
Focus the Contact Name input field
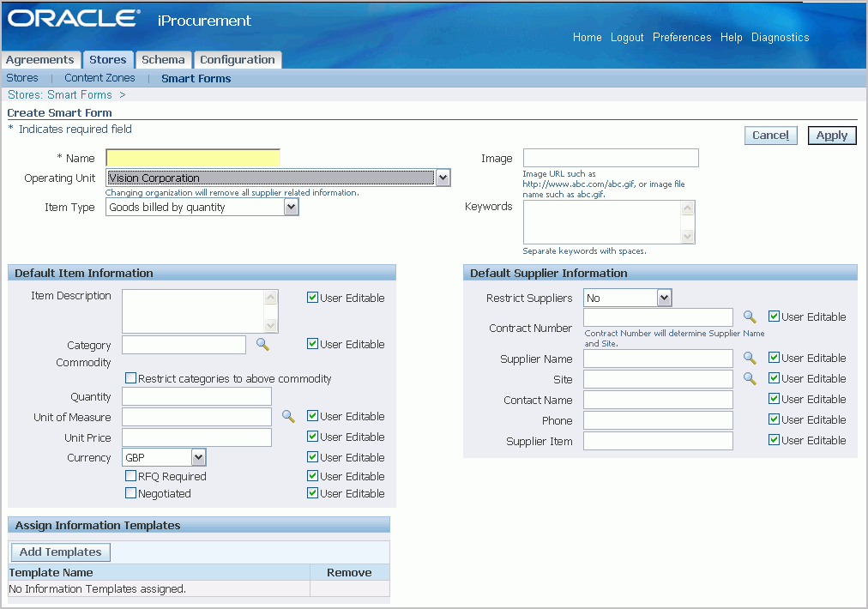pos(658,400)
